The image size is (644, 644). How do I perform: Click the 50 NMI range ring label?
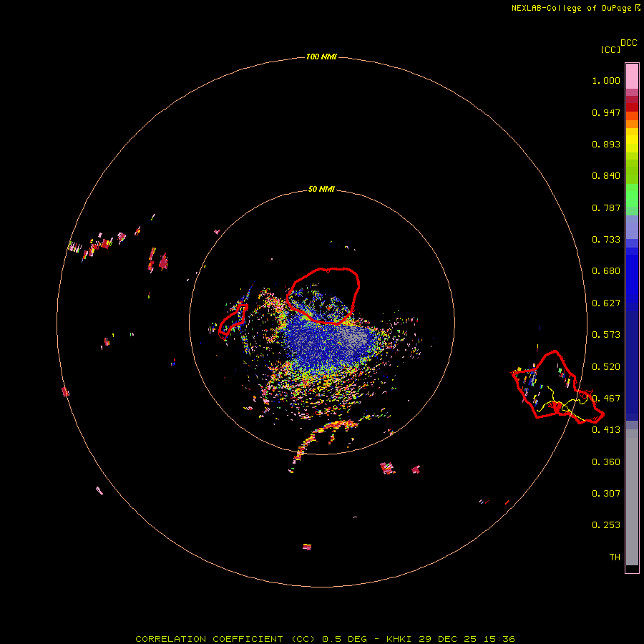(x=321, y=190)
